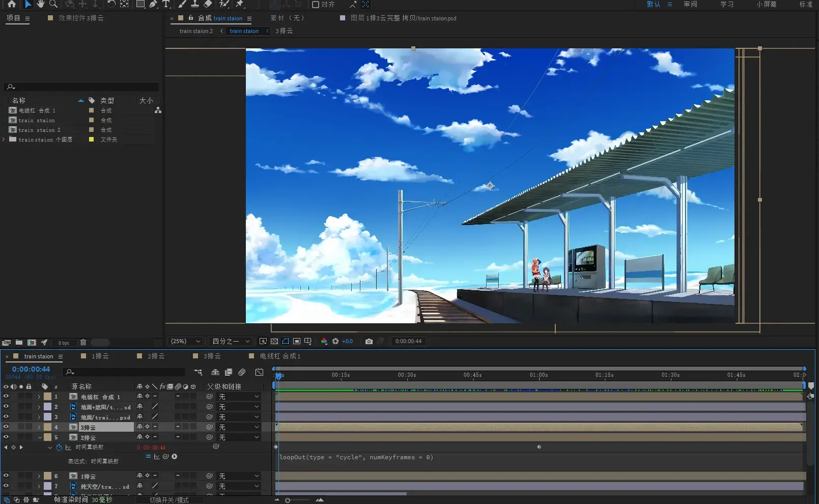Collapse the 时间重映射 property twirl arrow

50,447
